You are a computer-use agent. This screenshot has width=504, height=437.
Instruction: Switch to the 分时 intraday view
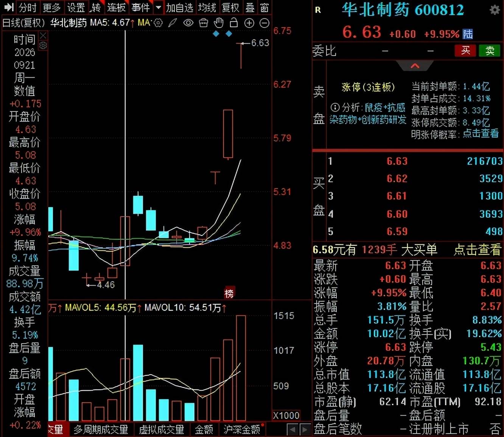pyautogui.click(x=28, y=7)
